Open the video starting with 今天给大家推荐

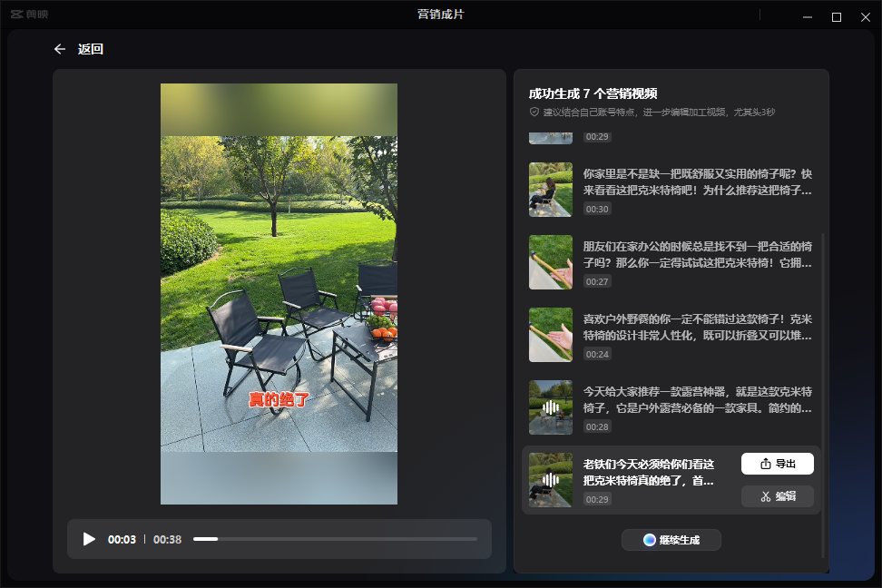tap(697, 400)
